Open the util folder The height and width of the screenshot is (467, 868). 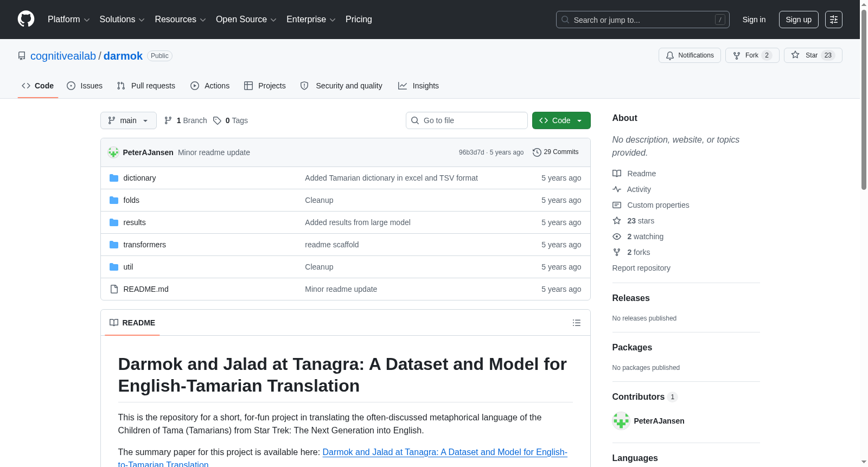click(128, 267)
